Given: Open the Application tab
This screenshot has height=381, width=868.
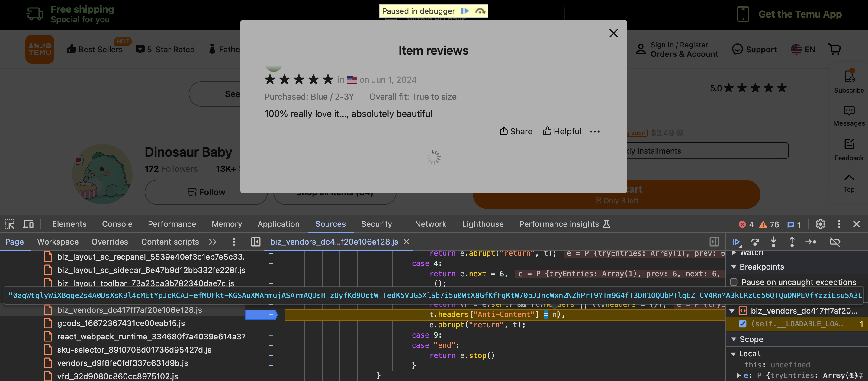Looking at the screenshot, I should point(278,224).
